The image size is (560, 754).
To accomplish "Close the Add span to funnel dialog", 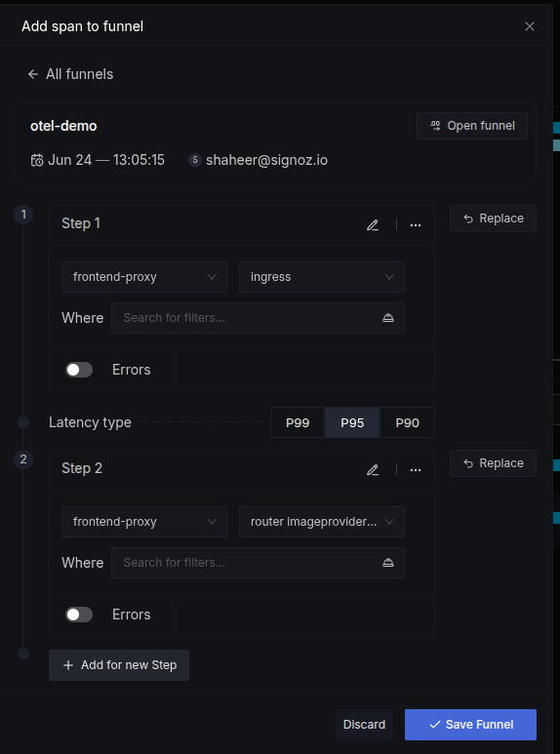I will click(x=529, y=26).
